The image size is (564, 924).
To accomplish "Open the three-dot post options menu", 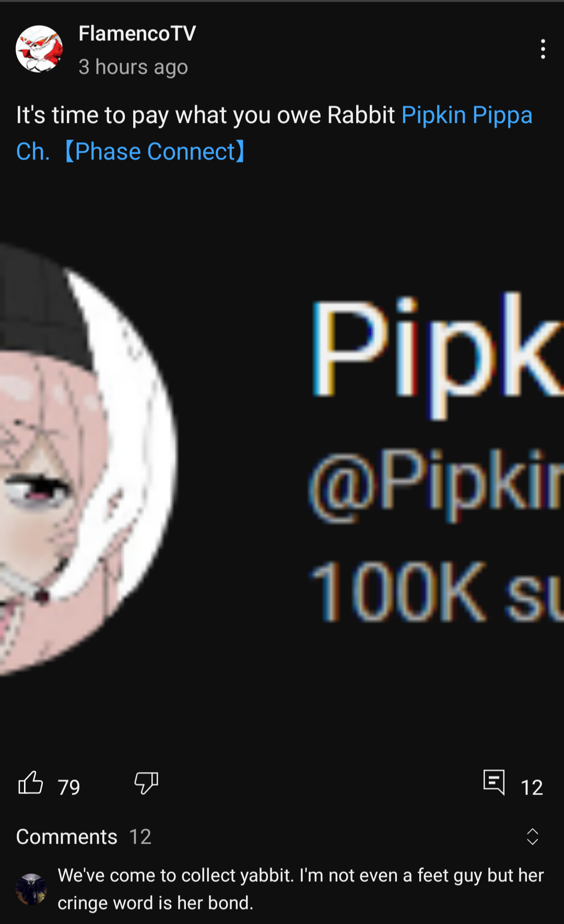I will [543, 49].
